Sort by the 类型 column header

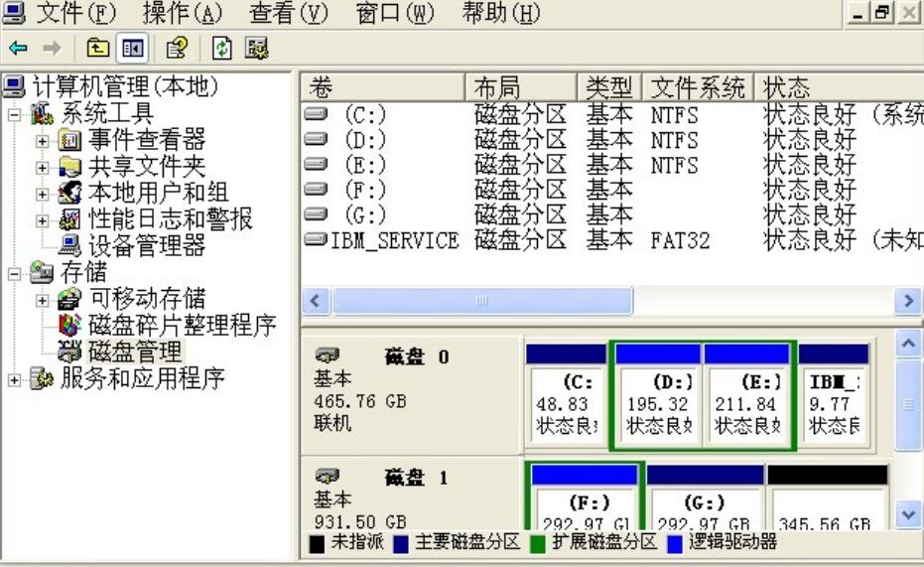pyautogui.click(x=609, y=87)
